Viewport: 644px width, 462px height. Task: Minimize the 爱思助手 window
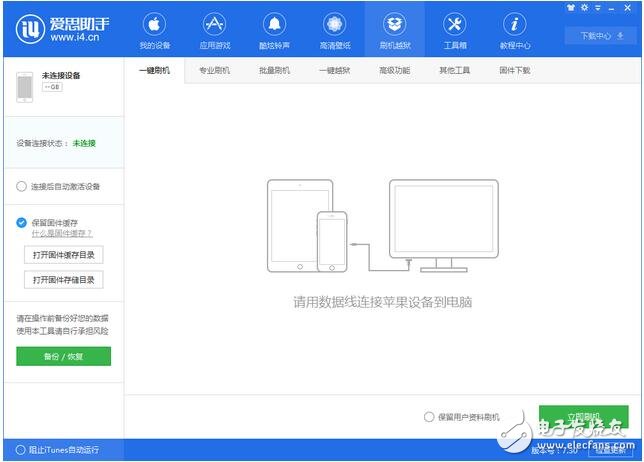pos(612,8)
